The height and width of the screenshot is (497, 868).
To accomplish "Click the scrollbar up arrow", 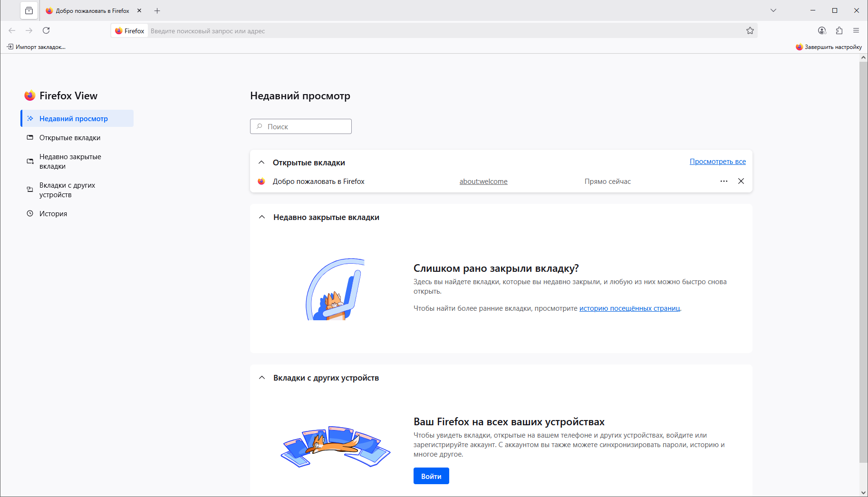I will [863, 57].
